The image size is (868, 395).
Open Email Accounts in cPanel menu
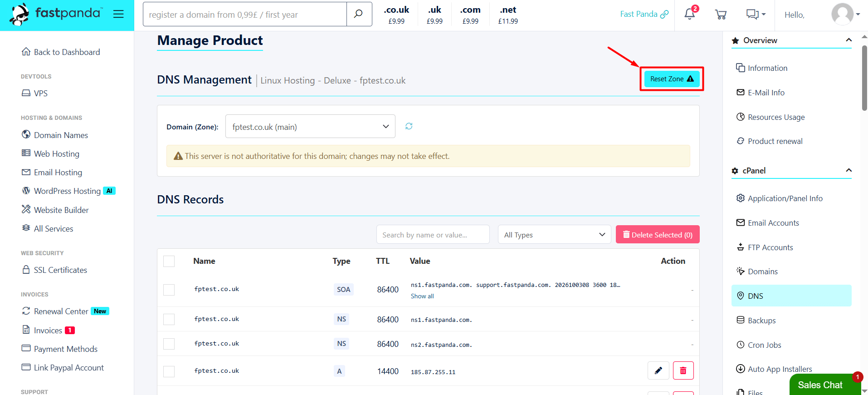(767, 223)
